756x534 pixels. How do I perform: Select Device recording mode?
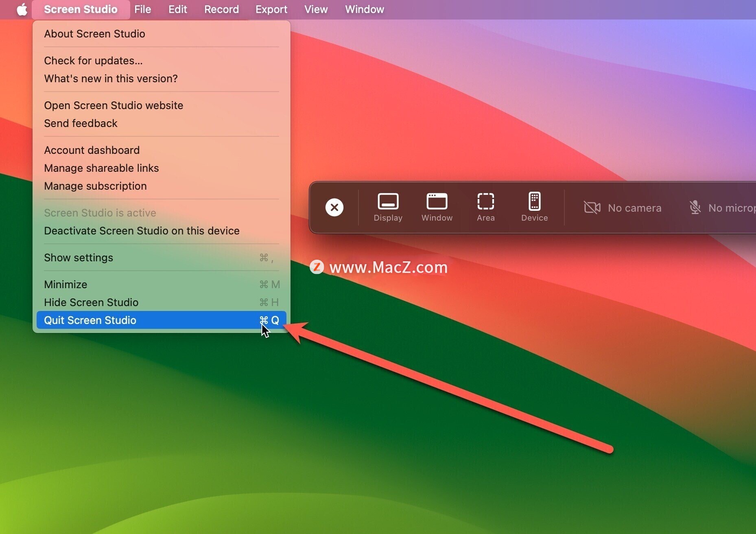tap(534, 207)
